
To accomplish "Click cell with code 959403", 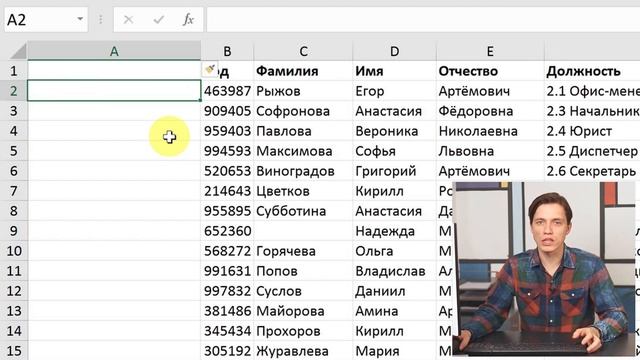I will 227,131.
